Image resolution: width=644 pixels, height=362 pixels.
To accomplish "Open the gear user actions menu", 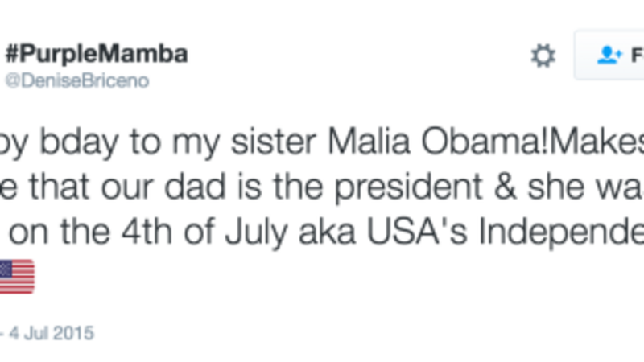I will click(543, 56).
